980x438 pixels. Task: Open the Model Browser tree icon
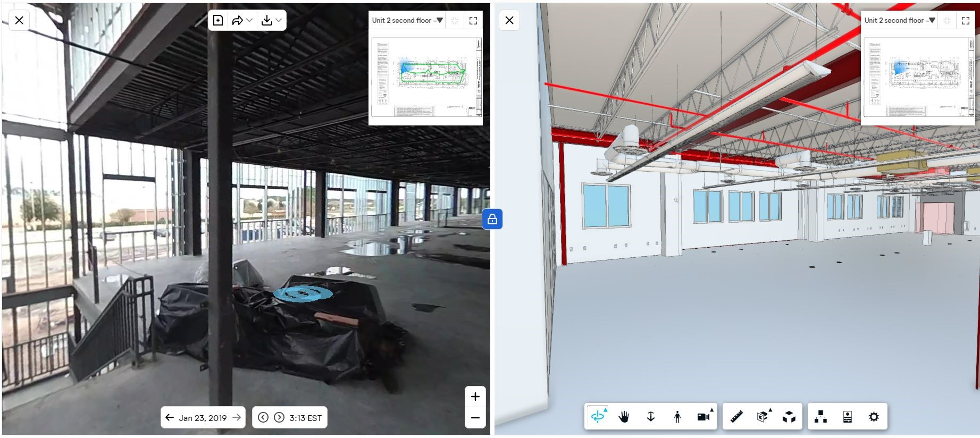pos(820,417)
